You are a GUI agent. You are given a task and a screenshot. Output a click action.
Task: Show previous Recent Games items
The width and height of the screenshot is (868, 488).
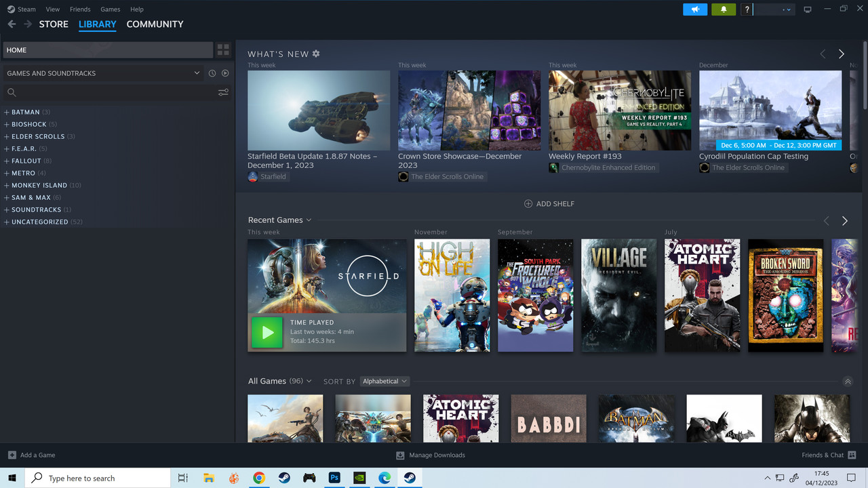(x=826, y=220)
